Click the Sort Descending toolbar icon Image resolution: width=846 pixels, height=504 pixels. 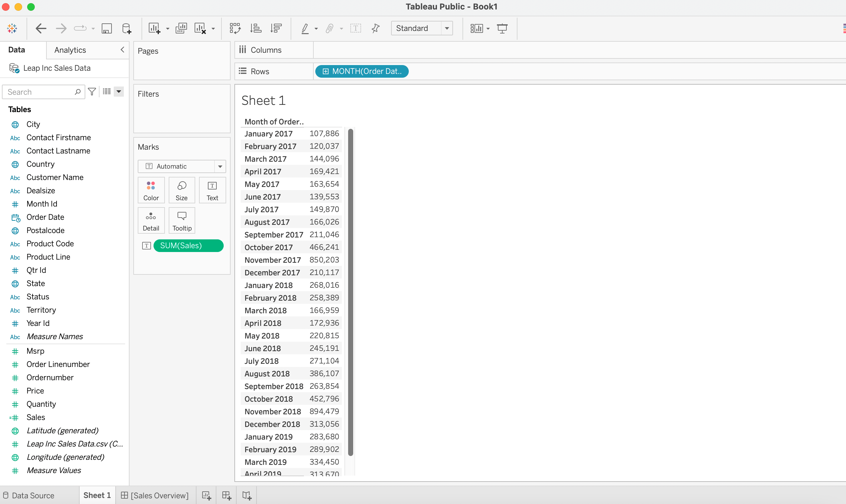(x=276, y=28)
